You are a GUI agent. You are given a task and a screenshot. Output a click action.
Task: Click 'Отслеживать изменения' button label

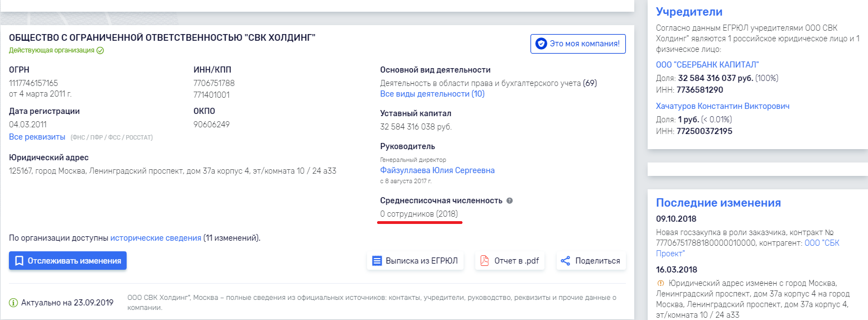tap(75, 261)
